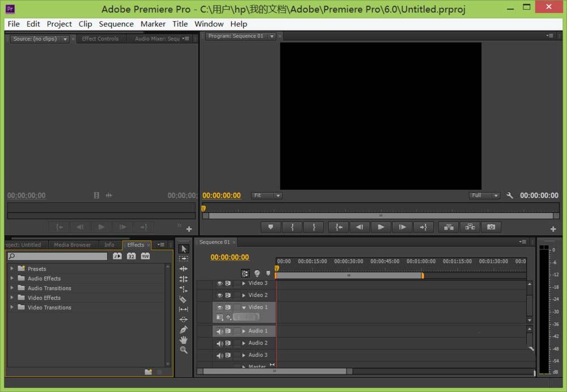This screenshot has width=567, height=392.
Task: Click the timeline playhead marker
Action: tap(277, 269)
